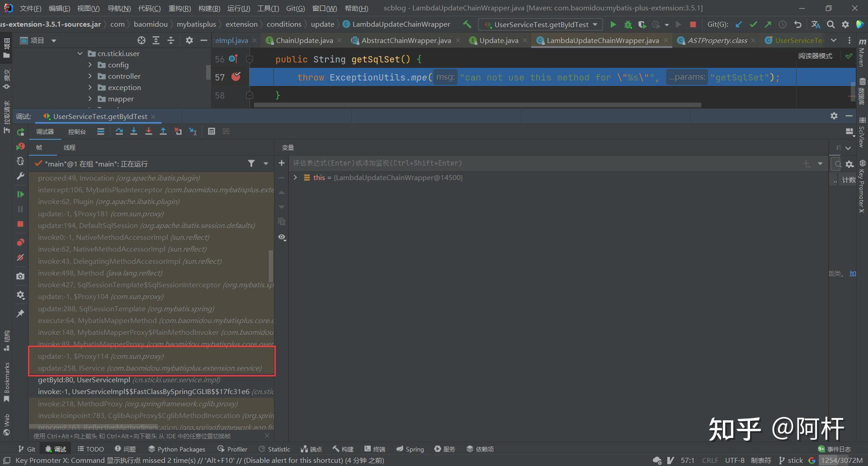Open View Breakpoints in debug sidebar

pos(20,243)
